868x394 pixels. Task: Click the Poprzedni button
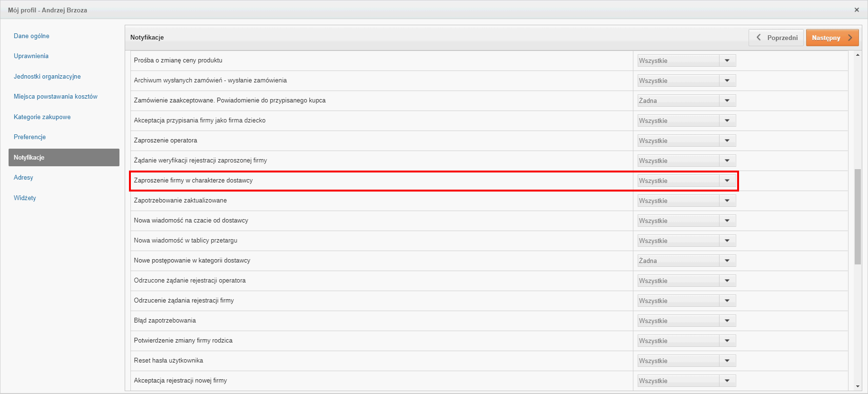(776, 38)
